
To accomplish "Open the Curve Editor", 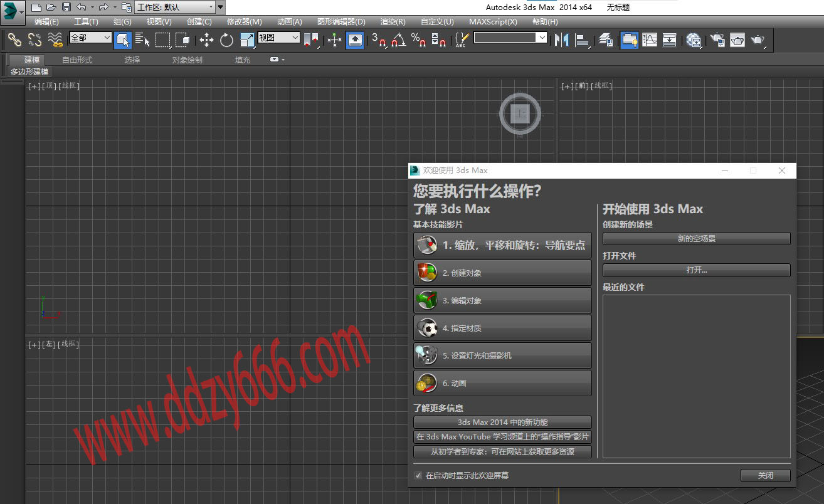I will (x=650, y=39).
